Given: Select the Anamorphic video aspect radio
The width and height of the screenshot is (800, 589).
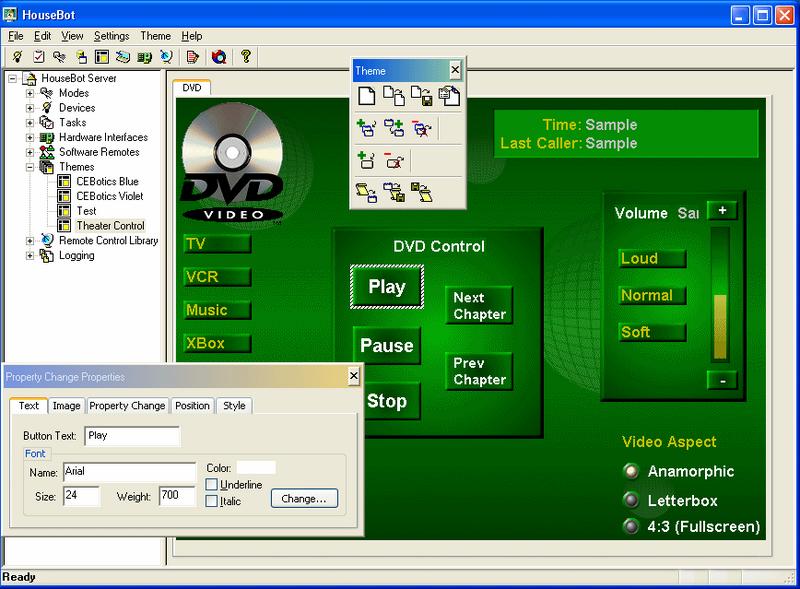Looking at the screenshot, I should click(631, 471).
